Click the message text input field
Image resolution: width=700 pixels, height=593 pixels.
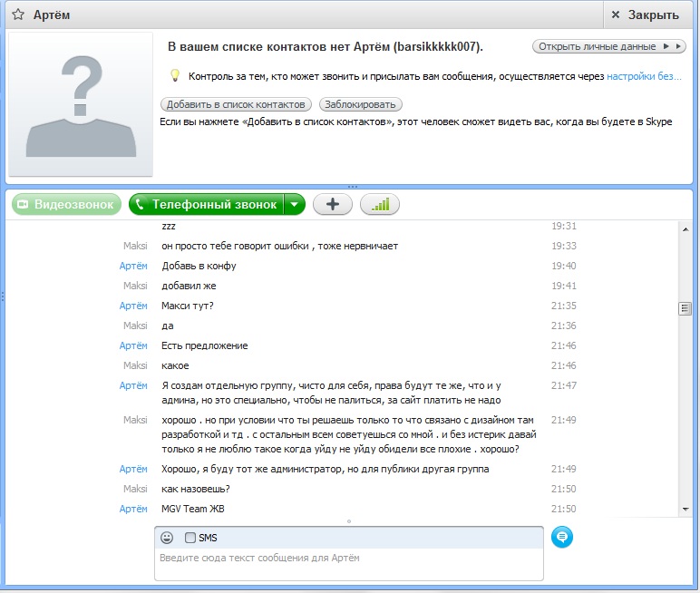click(x=349, y=564)
